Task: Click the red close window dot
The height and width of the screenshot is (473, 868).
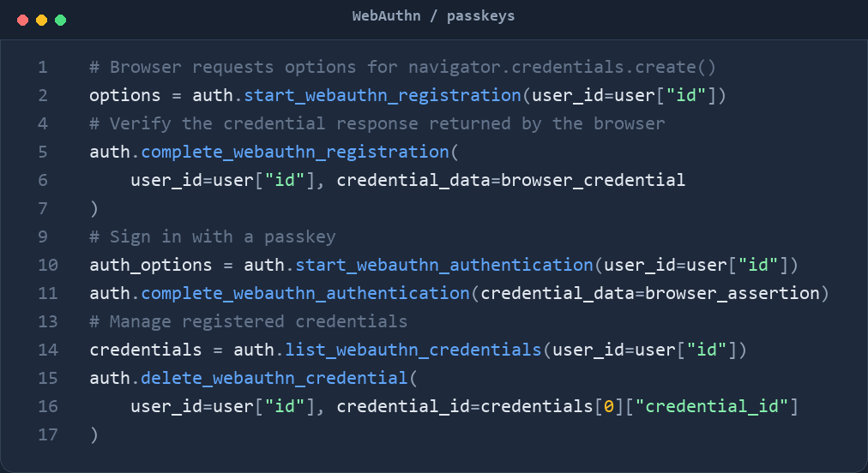Action: (x=22, y=21)
